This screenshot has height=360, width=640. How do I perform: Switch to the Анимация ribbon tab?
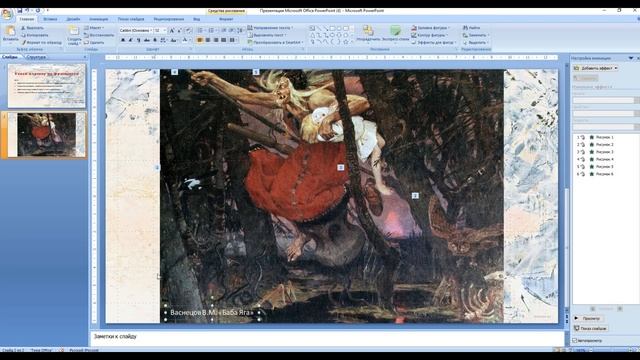point(99,19)
